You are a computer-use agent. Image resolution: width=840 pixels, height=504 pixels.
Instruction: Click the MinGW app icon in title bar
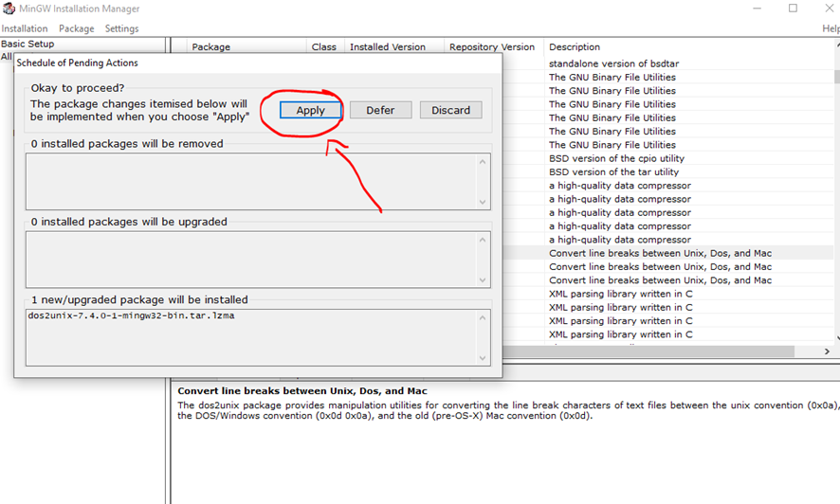(9, 9)
